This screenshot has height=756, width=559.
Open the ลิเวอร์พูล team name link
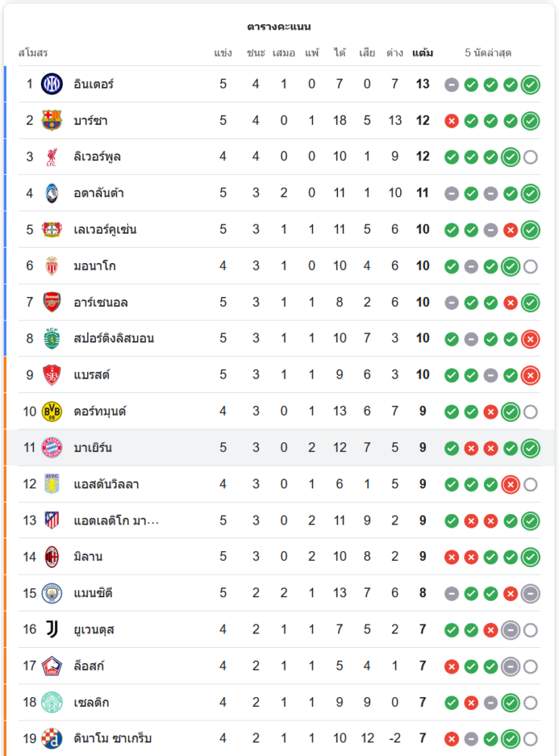pyautogui.click(x=98, y=156)
